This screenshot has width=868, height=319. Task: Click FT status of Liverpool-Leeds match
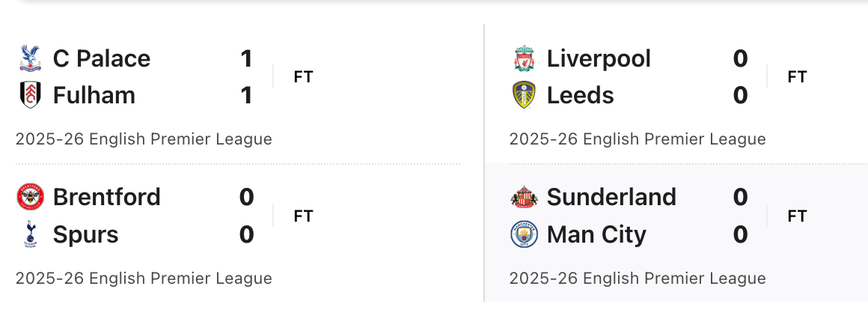tap(797, 76)
